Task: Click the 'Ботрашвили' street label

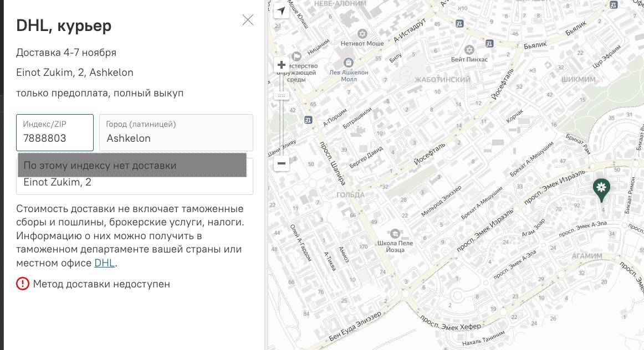Action: (x=357, y=118)
